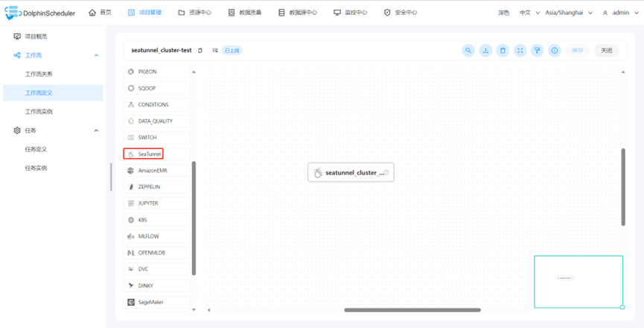Switch theme using 深色 button
The width and height of the screenshot is (644, 328).
point(504,13)
